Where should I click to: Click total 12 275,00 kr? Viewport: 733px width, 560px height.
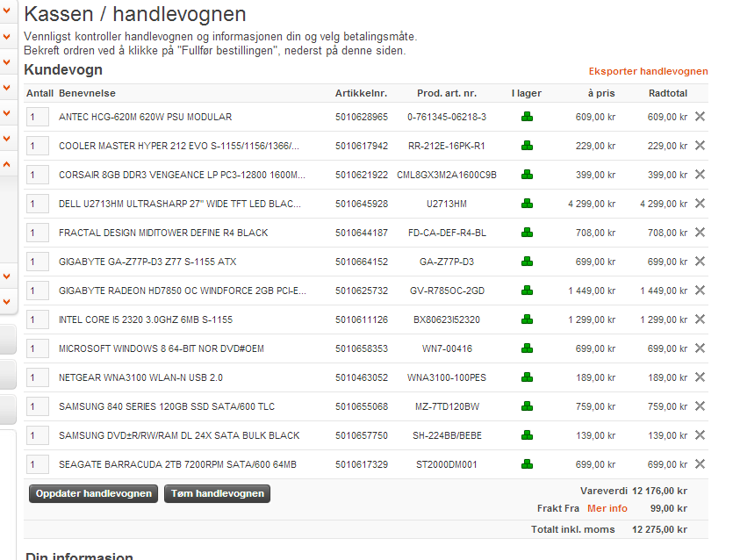(659, 529)
